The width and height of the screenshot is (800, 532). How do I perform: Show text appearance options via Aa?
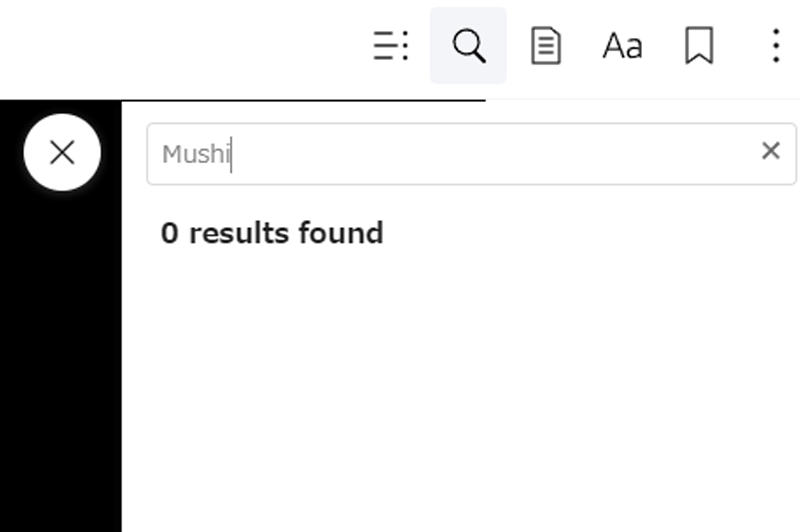(622, 46)
